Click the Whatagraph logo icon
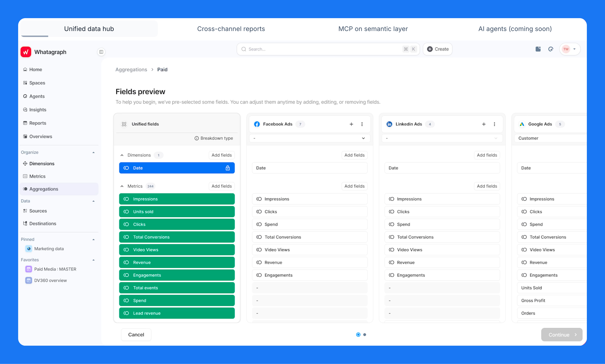Screen dimensions: 605x364 pyautogui.click(x=26, y=52)
